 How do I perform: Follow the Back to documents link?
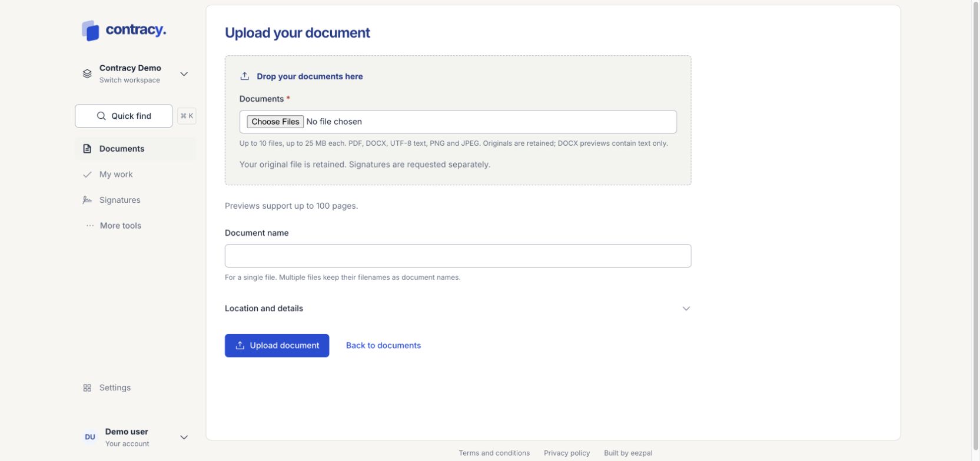pos(383,346)
